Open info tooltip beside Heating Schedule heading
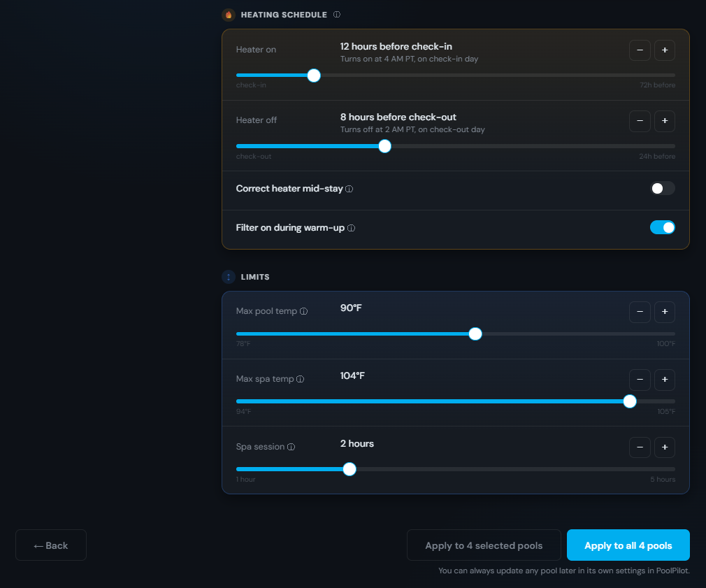The height and width of the screenshot is (588, 706). [337, 15]
